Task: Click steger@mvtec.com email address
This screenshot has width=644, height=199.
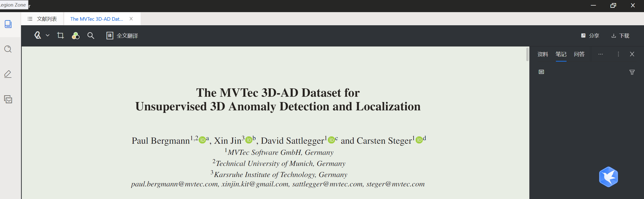Action: [395, 184]
